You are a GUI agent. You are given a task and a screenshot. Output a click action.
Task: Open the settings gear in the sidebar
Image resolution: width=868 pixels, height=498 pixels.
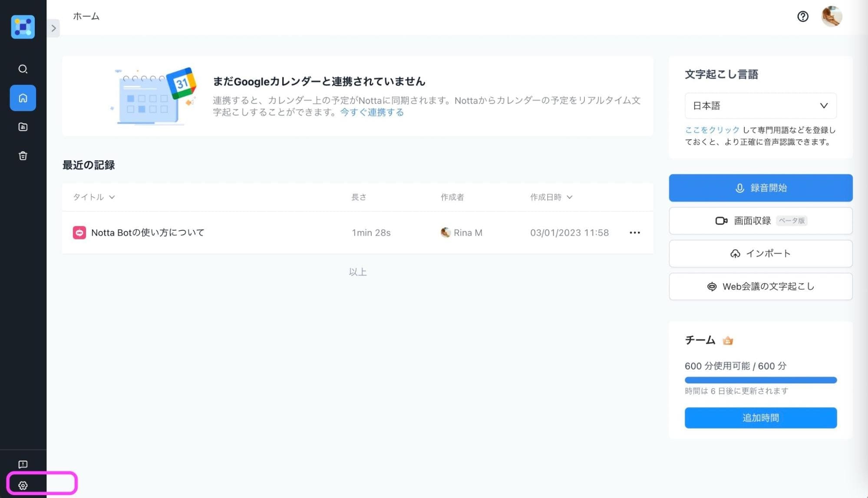pos(23,485)
